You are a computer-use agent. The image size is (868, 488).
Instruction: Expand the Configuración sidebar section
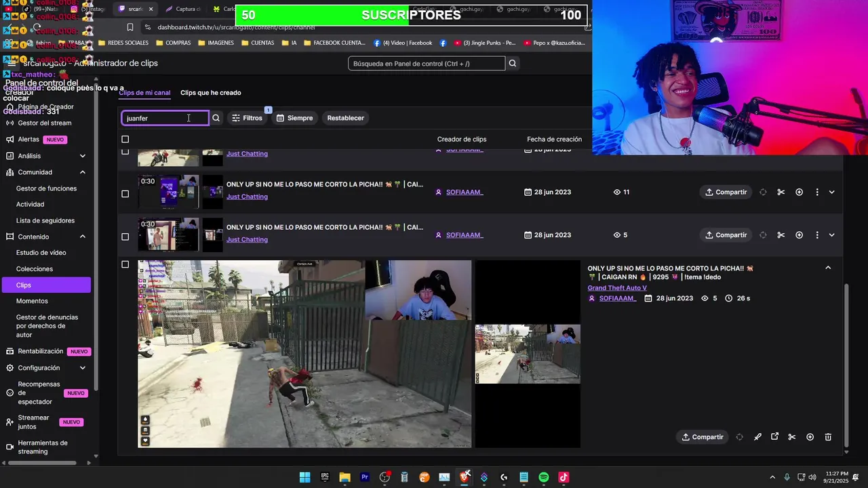point(83,368)
